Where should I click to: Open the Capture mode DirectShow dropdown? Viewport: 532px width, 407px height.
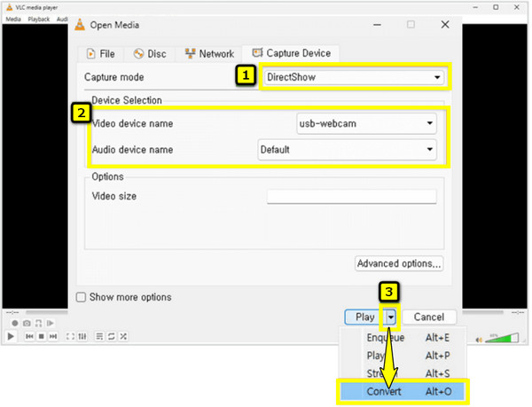point(354,77)
